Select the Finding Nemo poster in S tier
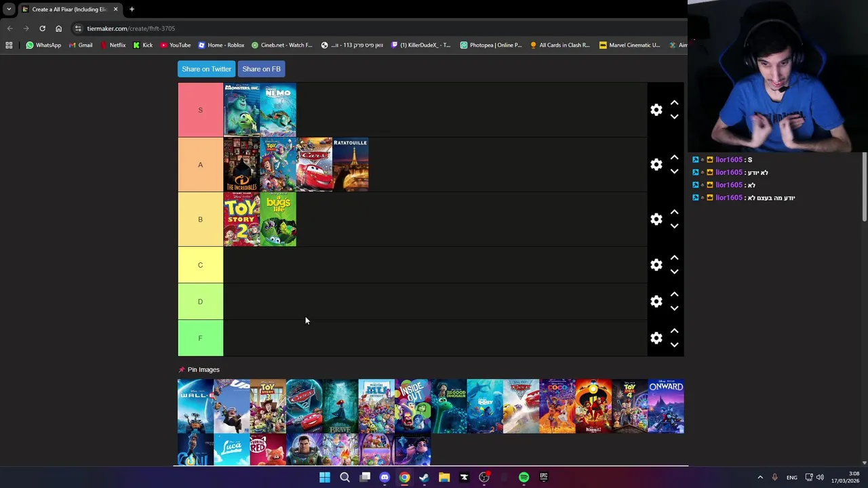 278,110
